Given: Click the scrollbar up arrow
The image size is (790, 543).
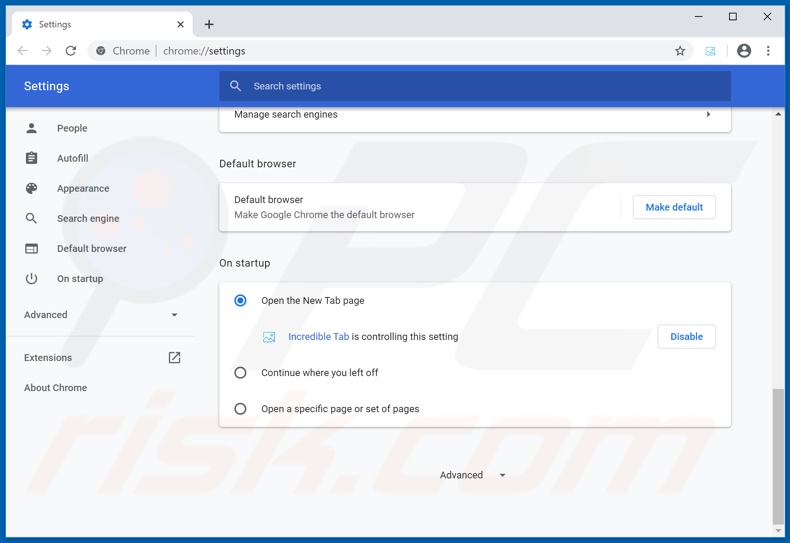Looking at the screenshot, I should pyautogui.click(x=778, y=114).
